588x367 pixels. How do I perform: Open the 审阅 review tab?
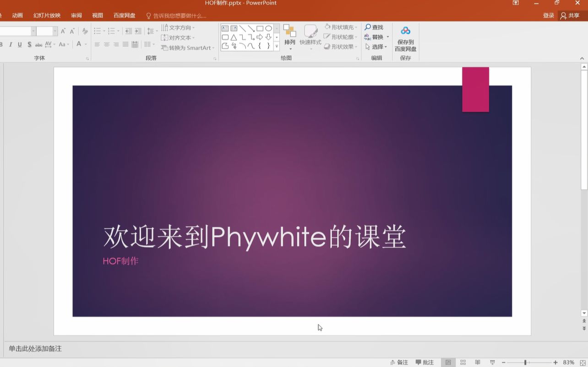(x=76, y=16)
